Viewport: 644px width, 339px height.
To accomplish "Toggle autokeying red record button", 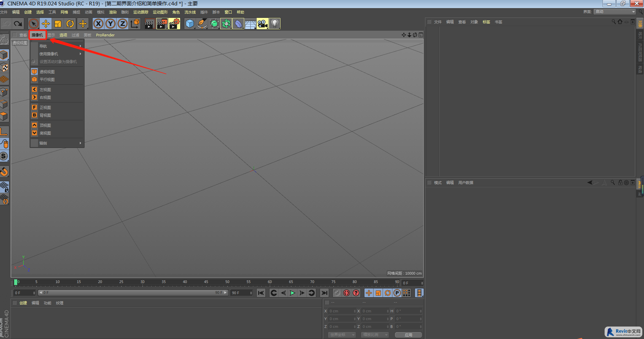I will [347, 293].
